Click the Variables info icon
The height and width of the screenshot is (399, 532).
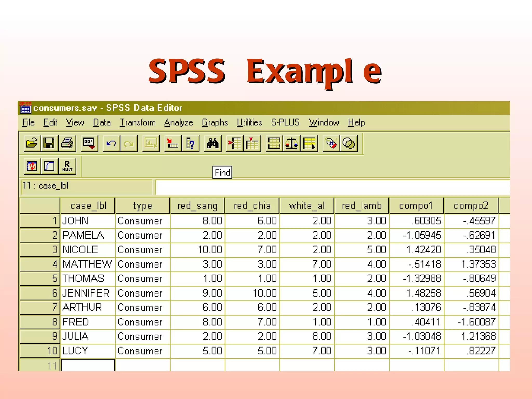[190, 143]
